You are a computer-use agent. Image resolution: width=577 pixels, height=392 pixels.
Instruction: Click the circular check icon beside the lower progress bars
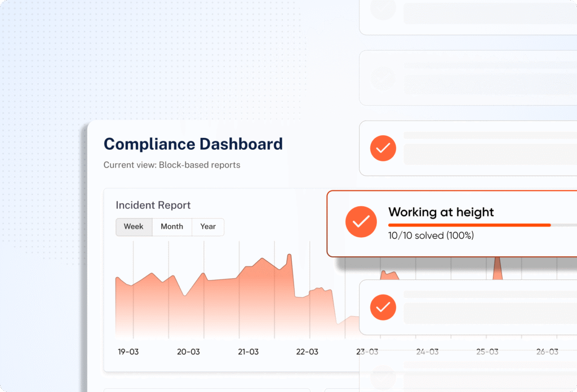[x=383, y=308]
